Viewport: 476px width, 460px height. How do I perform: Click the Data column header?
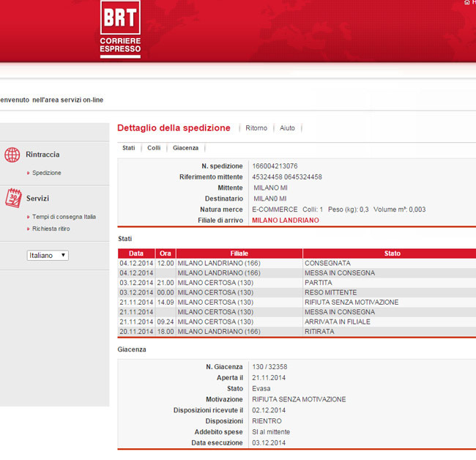136,253
